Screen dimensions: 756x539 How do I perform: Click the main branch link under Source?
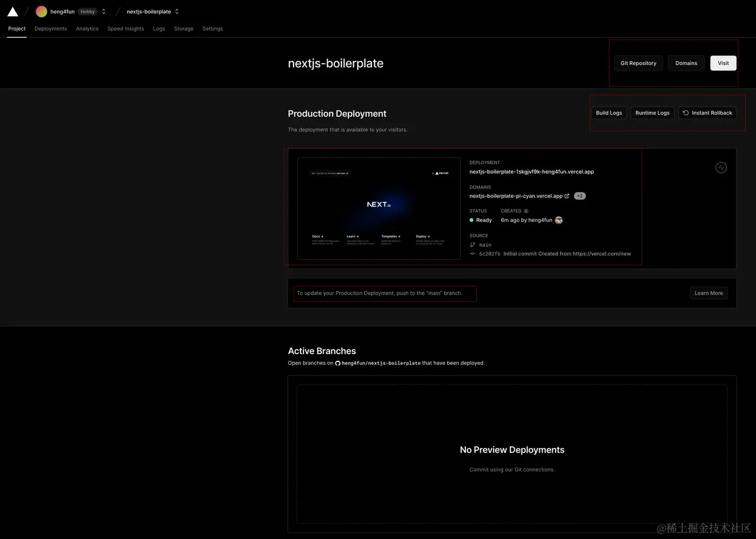[x=485, y=245]
